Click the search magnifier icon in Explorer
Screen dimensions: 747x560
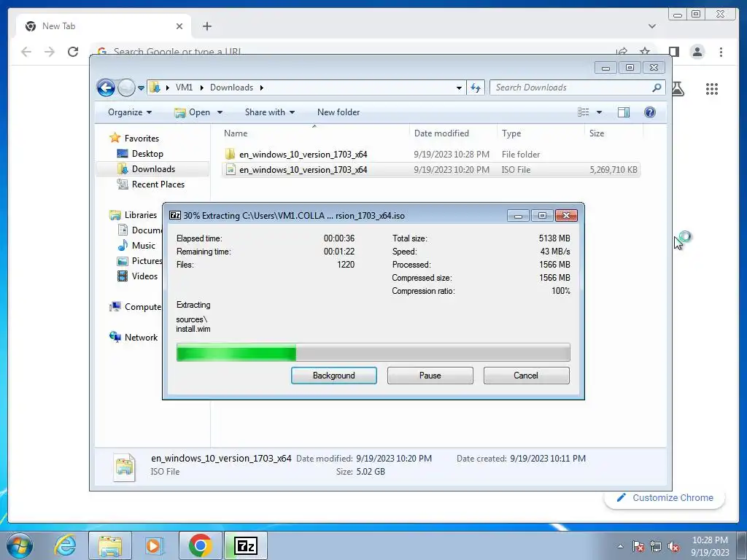pos(657,87)
